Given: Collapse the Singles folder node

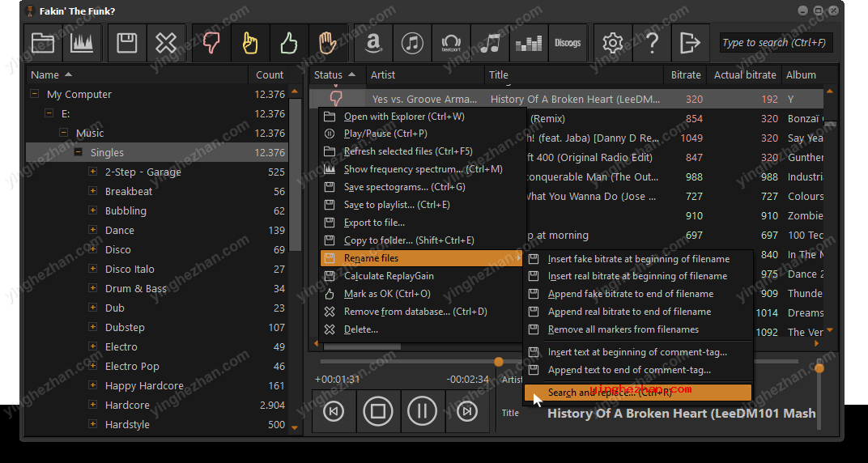Looking at the screenshot, I should pyautogui.click(x=79, y=152).
